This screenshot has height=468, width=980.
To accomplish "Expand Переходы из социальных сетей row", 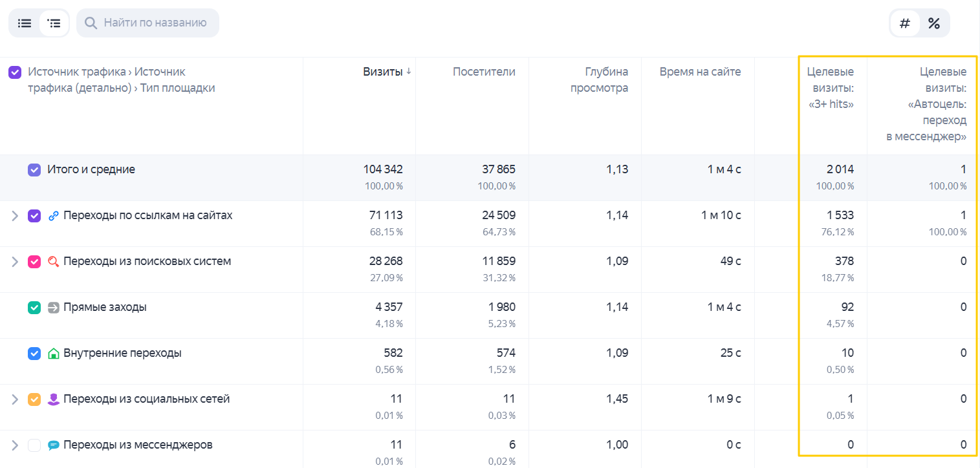I will (15, 399).
